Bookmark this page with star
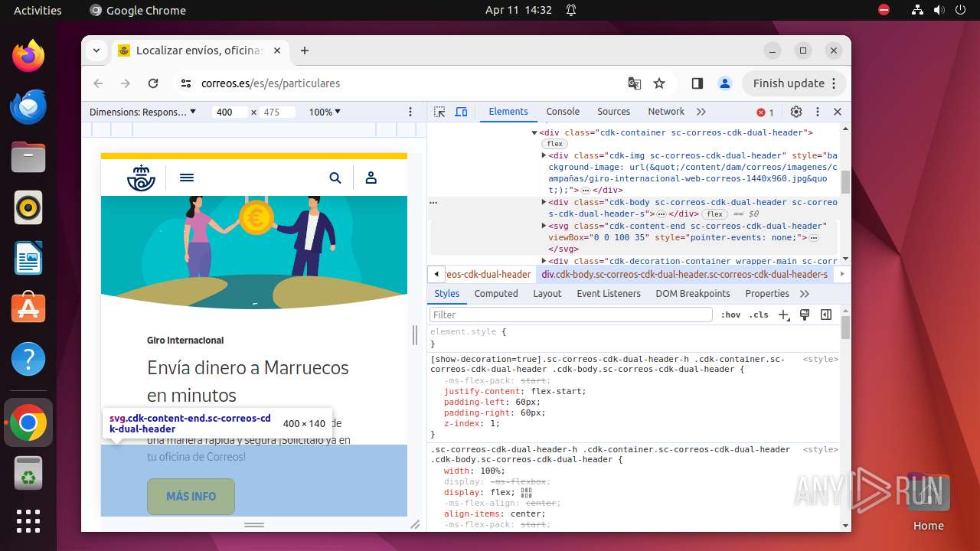The image size is (980, 551). pos(658,83)
